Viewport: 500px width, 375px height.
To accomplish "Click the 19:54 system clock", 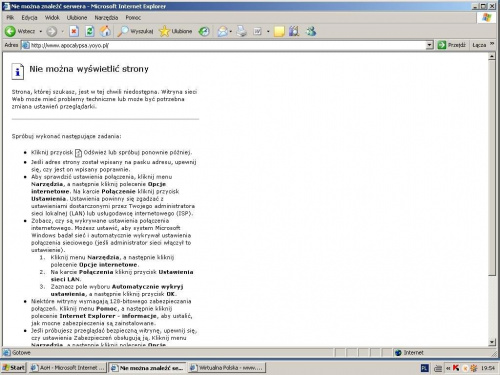I will pos(488,368).
